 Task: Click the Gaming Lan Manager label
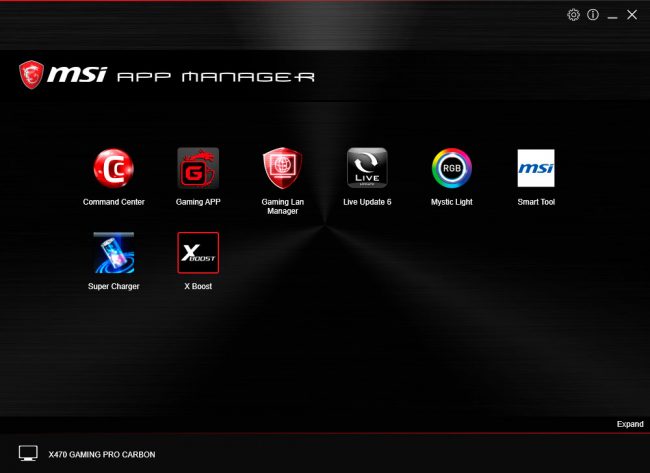tap(283, 206)
